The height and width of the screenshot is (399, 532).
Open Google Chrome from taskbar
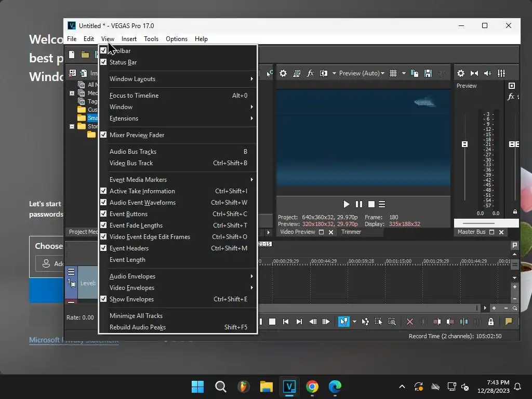(312, 387)
